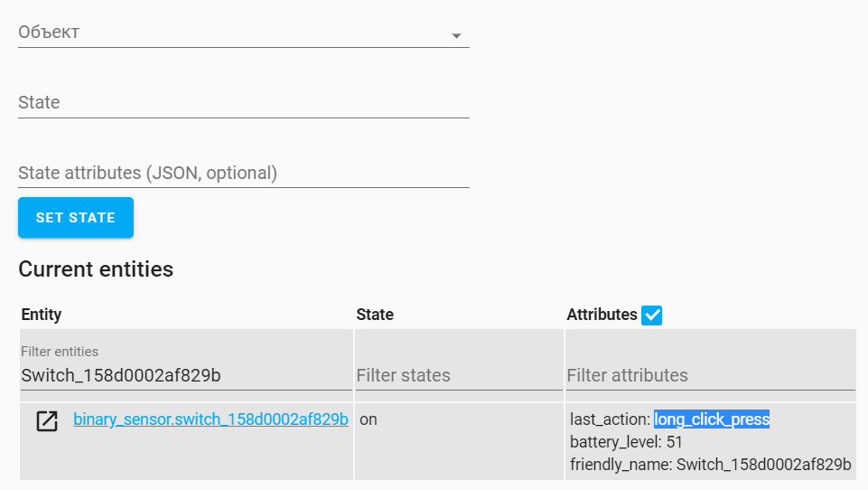
Task: Focus the Filter states field
Action: pos(458,375)
